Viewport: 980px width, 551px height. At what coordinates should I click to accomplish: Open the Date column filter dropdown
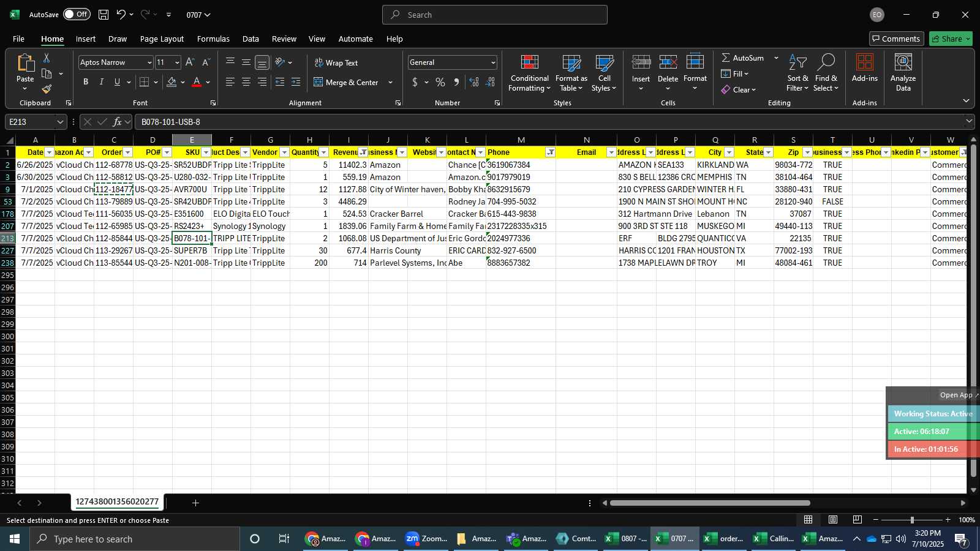click(x=50, y=152)
